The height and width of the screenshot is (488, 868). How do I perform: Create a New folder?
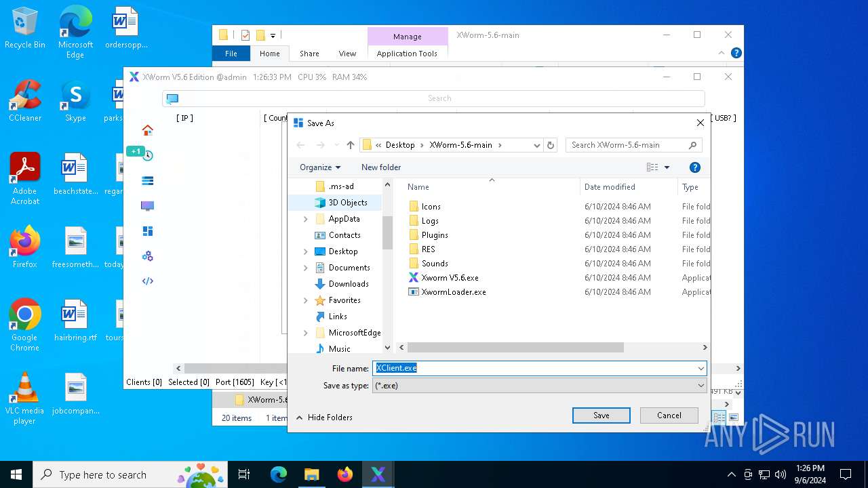(381, 167)
